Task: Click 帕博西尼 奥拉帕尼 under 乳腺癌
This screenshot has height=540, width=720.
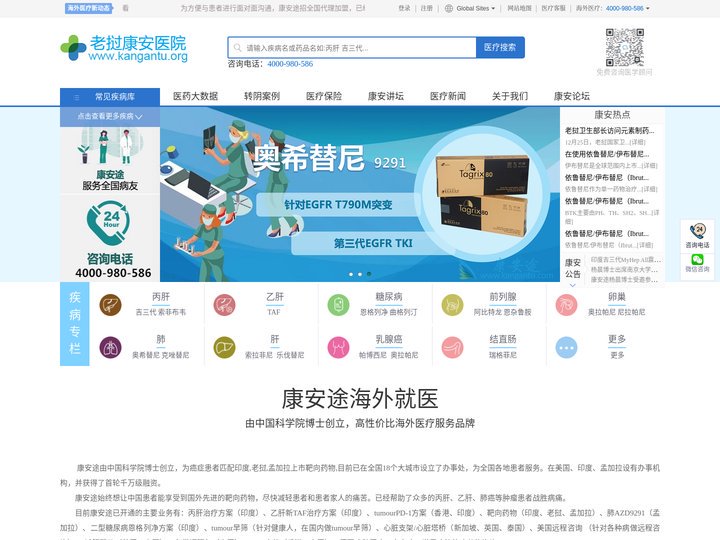Action: pos(388,355)
